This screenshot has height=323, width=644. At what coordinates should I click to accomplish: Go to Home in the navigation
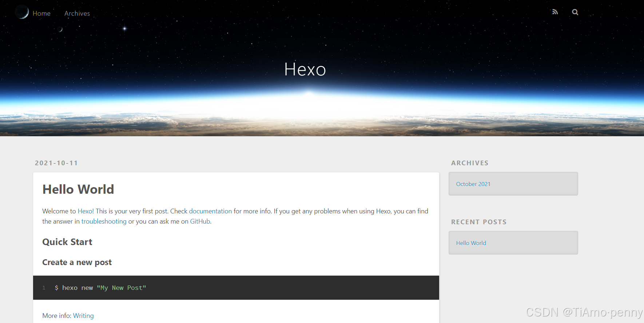coord(41,13)
